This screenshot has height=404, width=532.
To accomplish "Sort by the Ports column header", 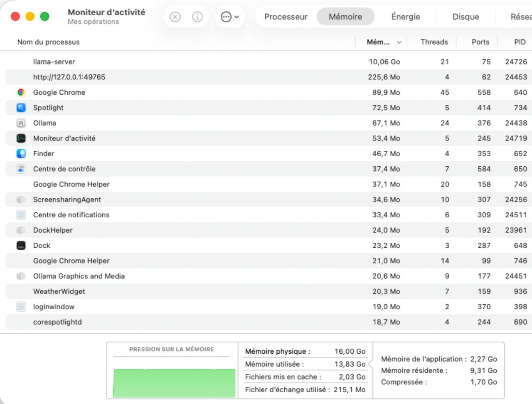I will coord(480,42).
